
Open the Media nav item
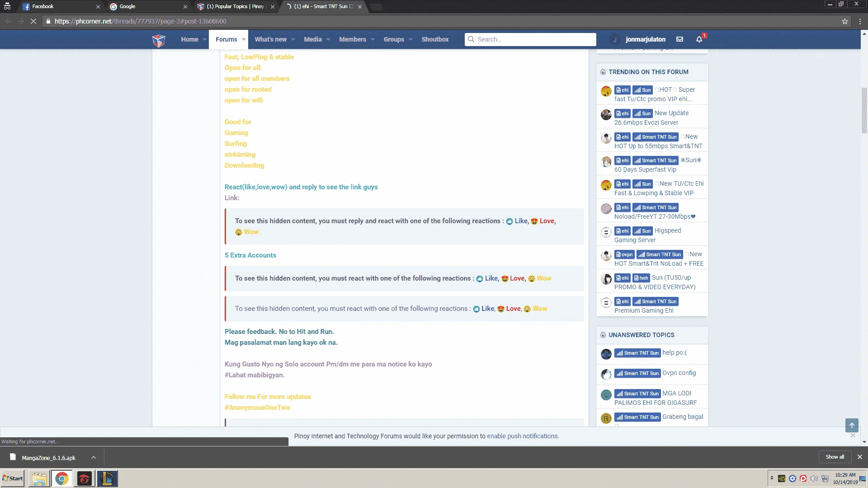[x=313, y=39]
